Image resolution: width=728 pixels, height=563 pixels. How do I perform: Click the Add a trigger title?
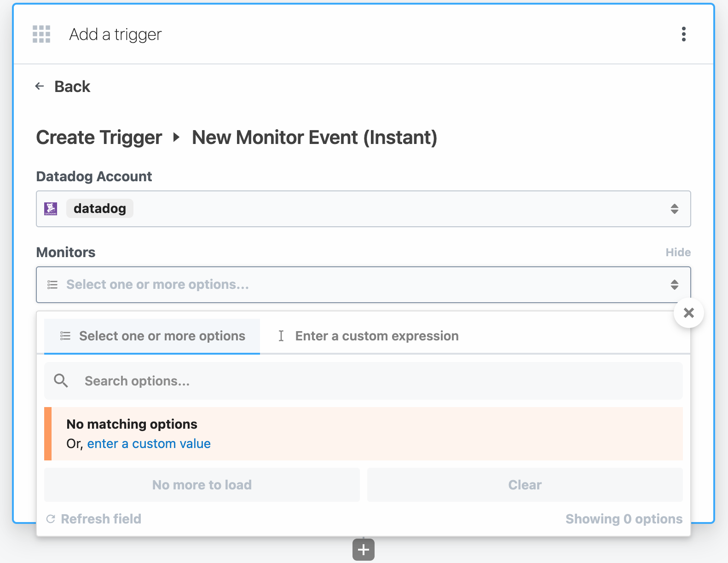(116, 34)
